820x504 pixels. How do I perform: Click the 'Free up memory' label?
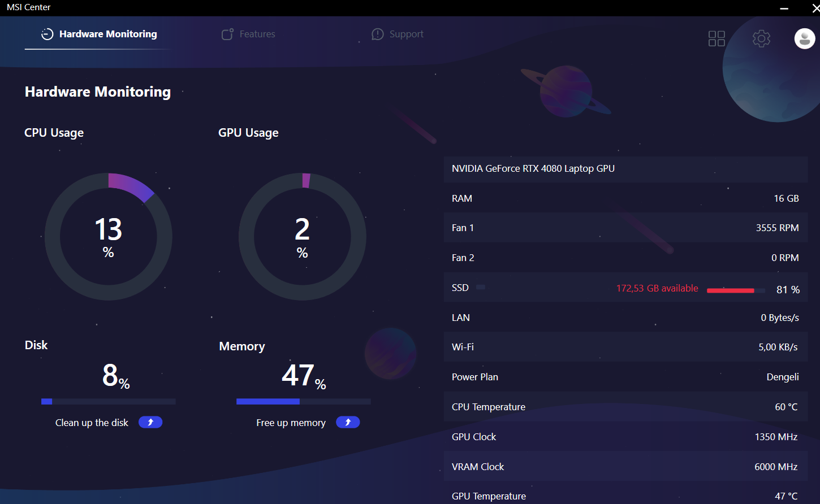pyautogui.click(x=291, y=423)
